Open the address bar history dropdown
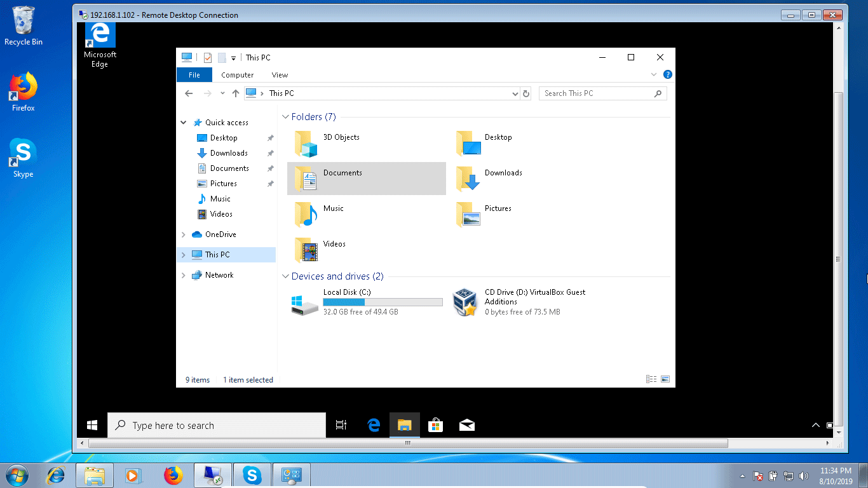The width and height of the screenshot is (868, 488). (x=515, y=93)
